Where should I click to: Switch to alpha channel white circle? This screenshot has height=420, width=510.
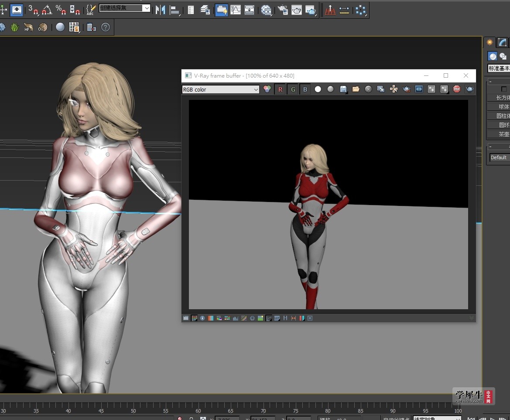coord(318,89)
